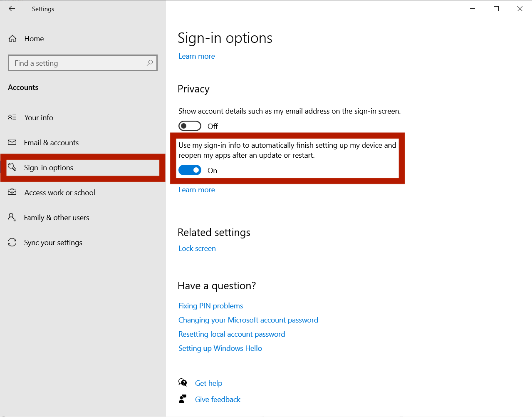Click the Get help chat icon
Screen dimensions: 532x417
pyautogui.click(x=183, y=382)
